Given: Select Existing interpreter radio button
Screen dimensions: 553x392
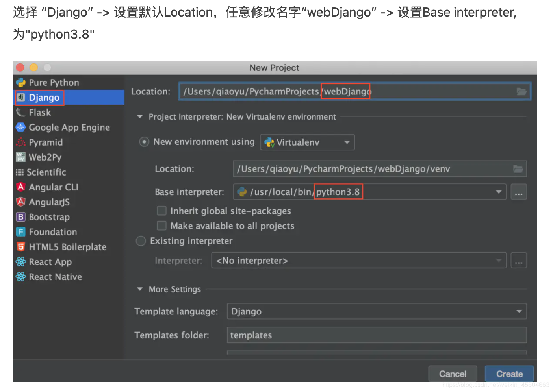Looking at the screenshot, I should [x=141, y=241].
